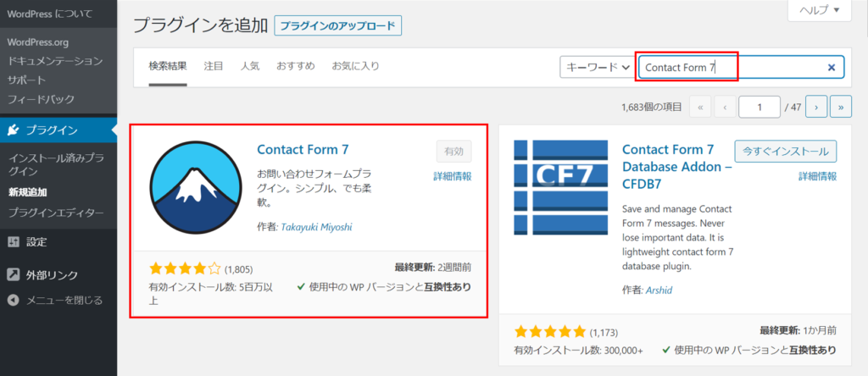This screenshot has width=868, height=376.
Task: Switch to the お気に入り favorites tab
Action: [355, 66]
